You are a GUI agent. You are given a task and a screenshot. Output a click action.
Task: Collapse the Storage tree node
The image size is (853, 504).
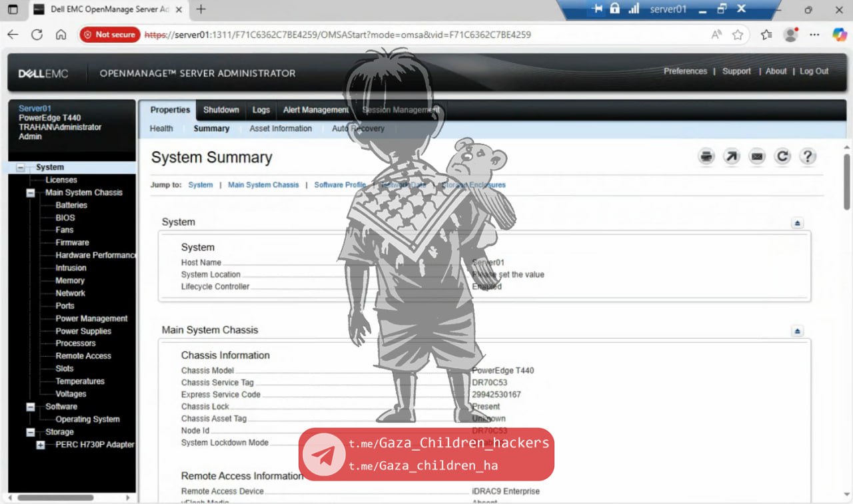(x=31, y=432)
